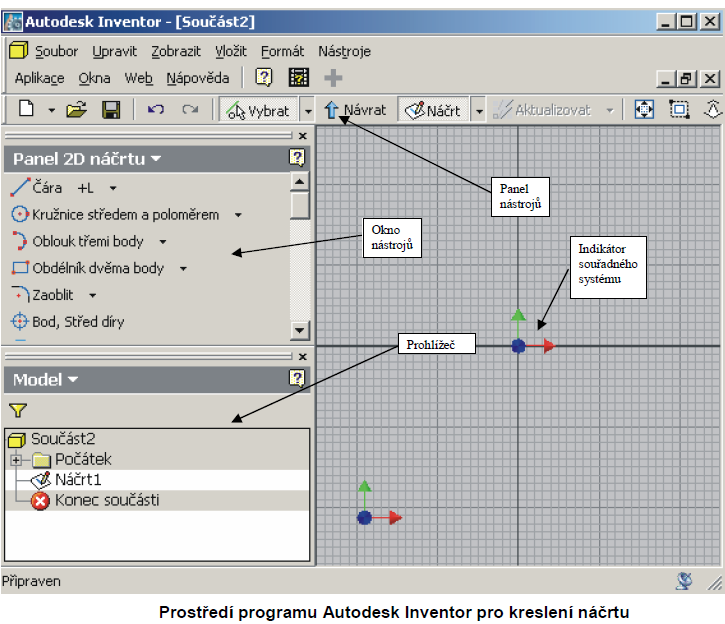This screenshot has width=725, height=624.
Task: Click the Open folder icon
Action: tap(76, 110)
